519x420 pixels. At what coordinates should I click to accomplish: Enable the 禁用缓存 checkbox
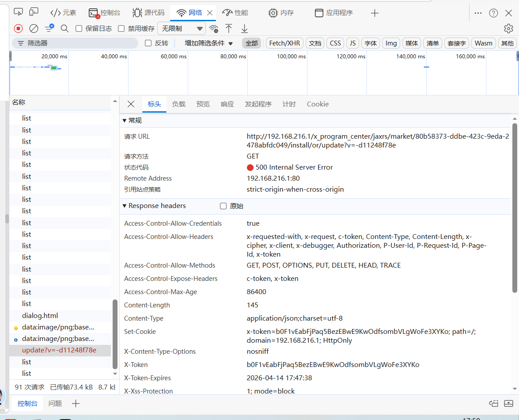coord(121,29)
